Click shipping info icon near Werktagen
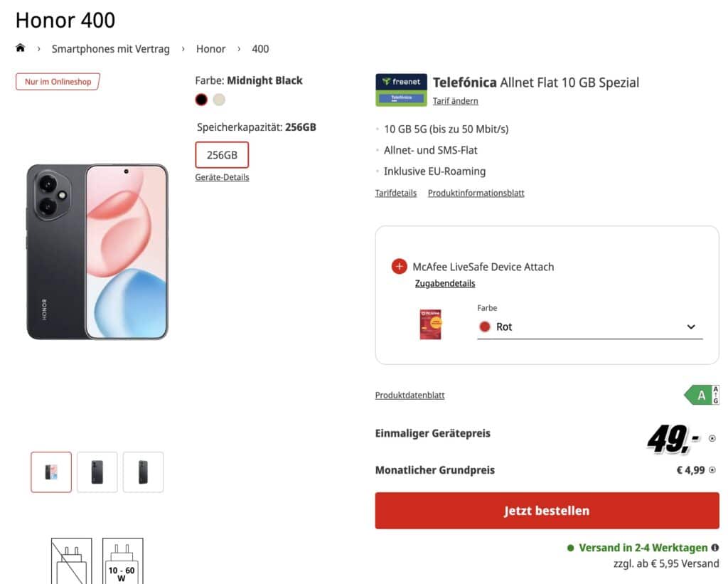Screen dimensions: 728x584 point(715,548)
